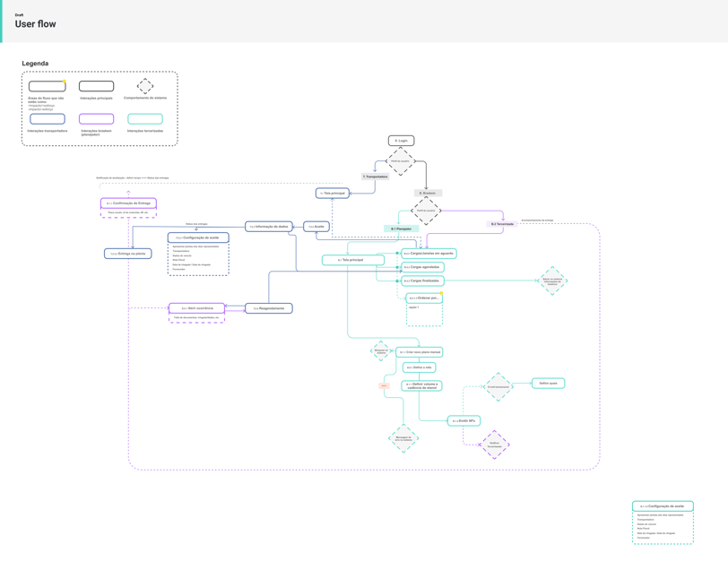Select the Bloquear no sistema diamond
The width and height of the screenshot is (728, 587).
pyautogui.click(x=381, y=351)
